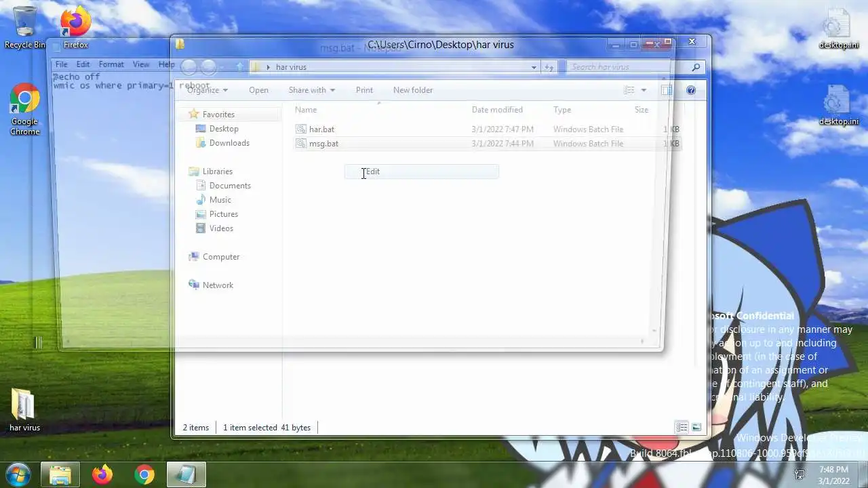Click the har.bat batch file icon
Screen dimensions: 868x488
301,129
